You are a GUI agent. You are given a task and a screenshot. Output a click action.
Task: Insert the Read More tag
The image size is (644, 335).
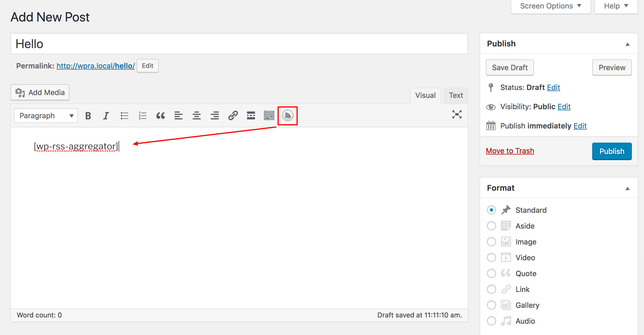251,115
